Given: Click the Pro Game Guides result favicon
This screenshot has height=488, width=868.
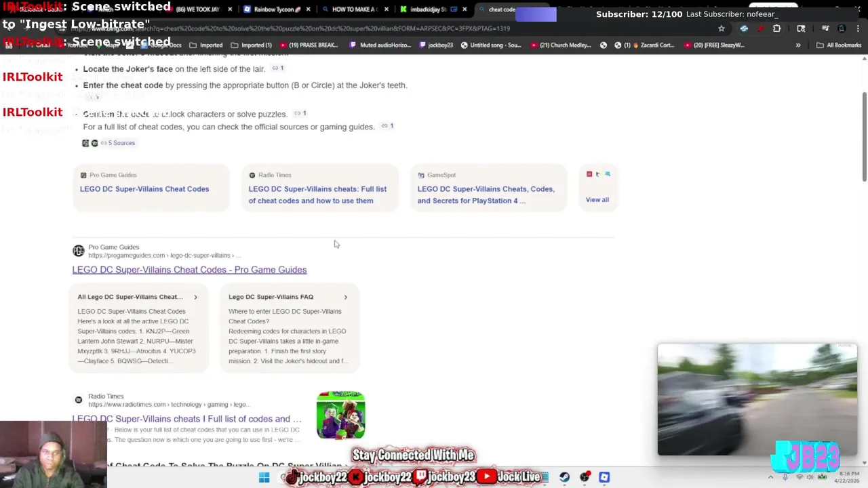Looking at the screenshot, I should pyautogui.click(x=79, y=251).
